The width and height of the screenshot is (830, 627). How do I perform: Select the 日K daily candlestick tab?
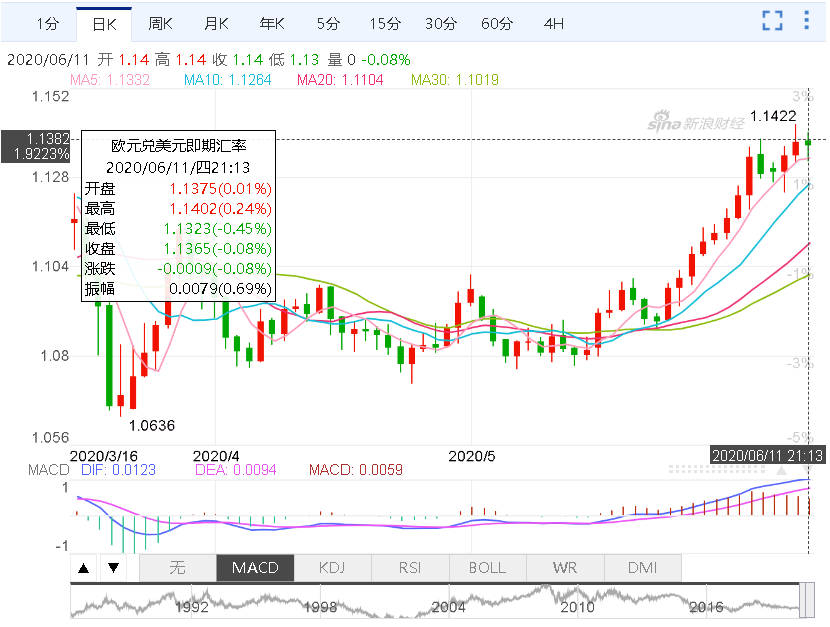pos(104,24)
